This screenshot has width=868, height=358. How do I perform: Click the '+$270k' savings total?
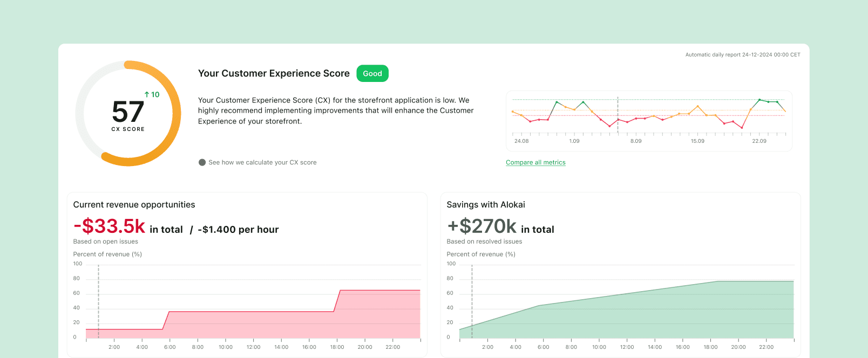482,226
